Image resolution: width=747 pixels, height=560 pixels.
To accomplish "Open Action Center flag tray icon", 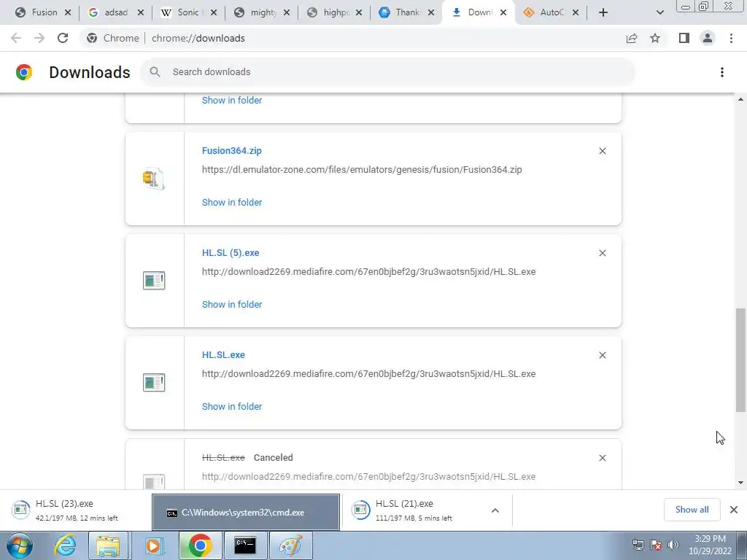I will pos(656,545).
